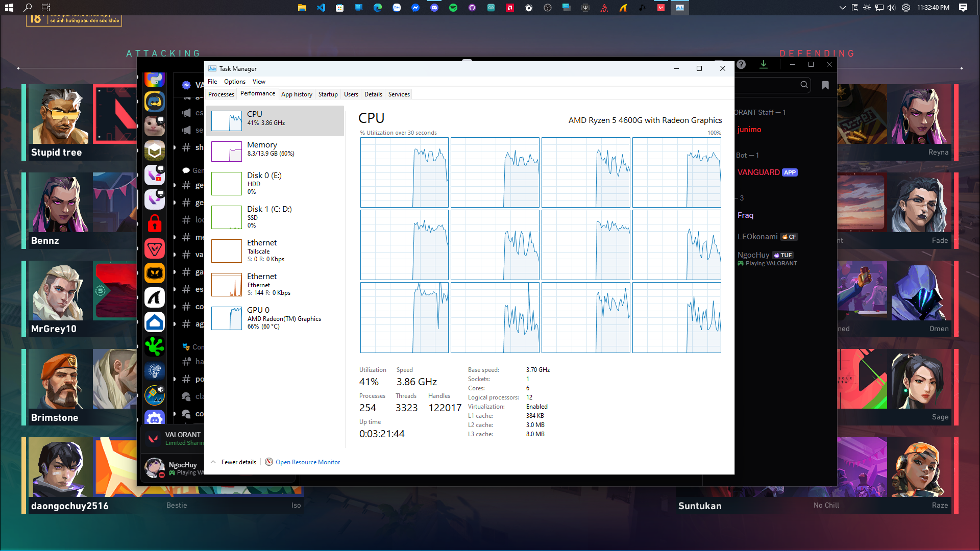Open Visual Studio Code from taskbar

click(321, 8)
